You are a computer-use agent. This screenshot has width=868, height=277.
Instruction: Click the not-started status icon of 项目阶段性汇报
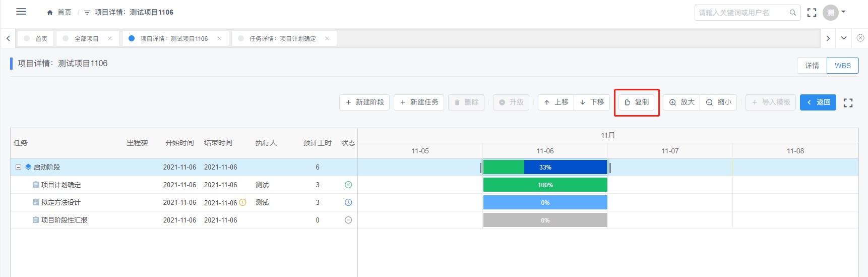348,220
